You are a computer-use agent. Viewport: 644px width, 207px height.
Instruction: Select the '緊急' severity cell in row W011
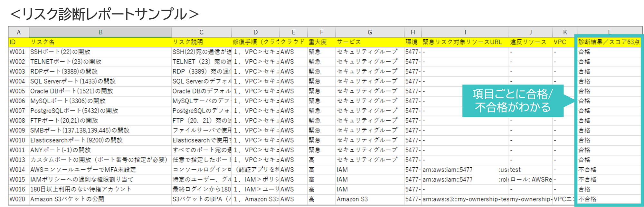tap(321, 150)
